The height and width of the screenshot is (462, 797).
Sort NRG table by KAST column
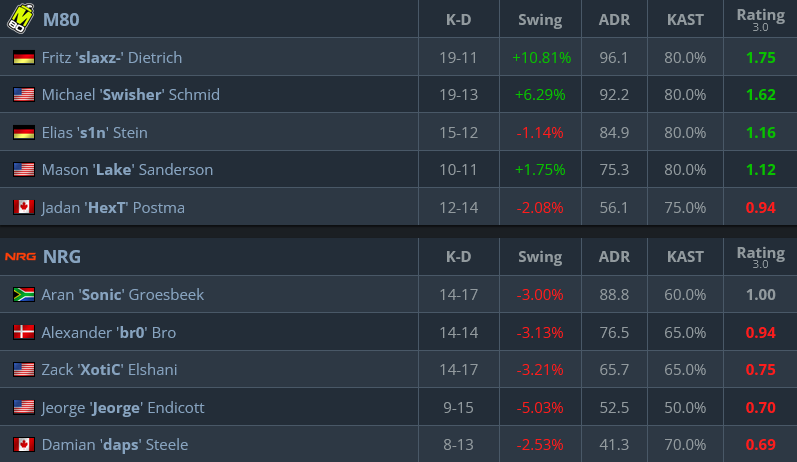tap(685, 257)
